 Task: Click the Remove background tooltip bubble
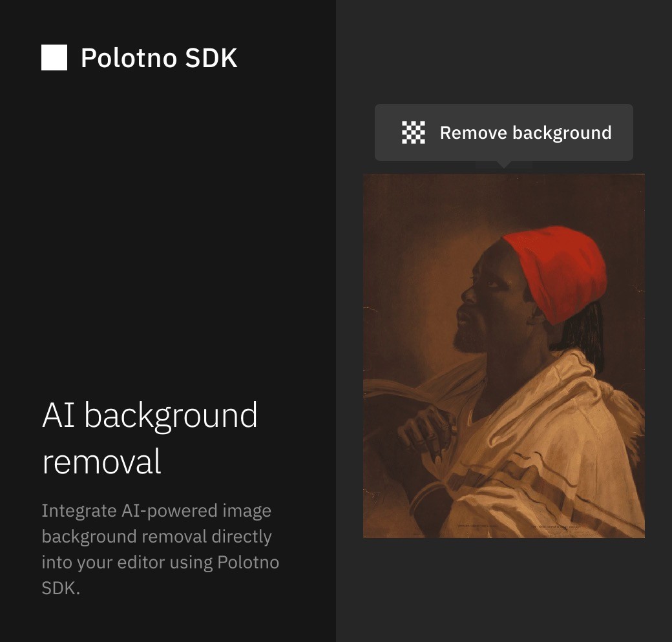pyautogui.click(x=504, y=132)
